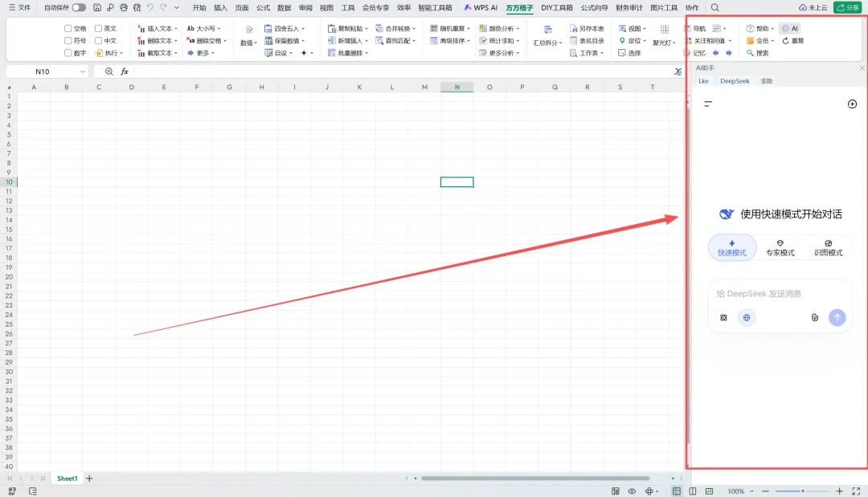Start a new chat with plus icon
Viewport: 868px width, 497px height.
[852, 104]
